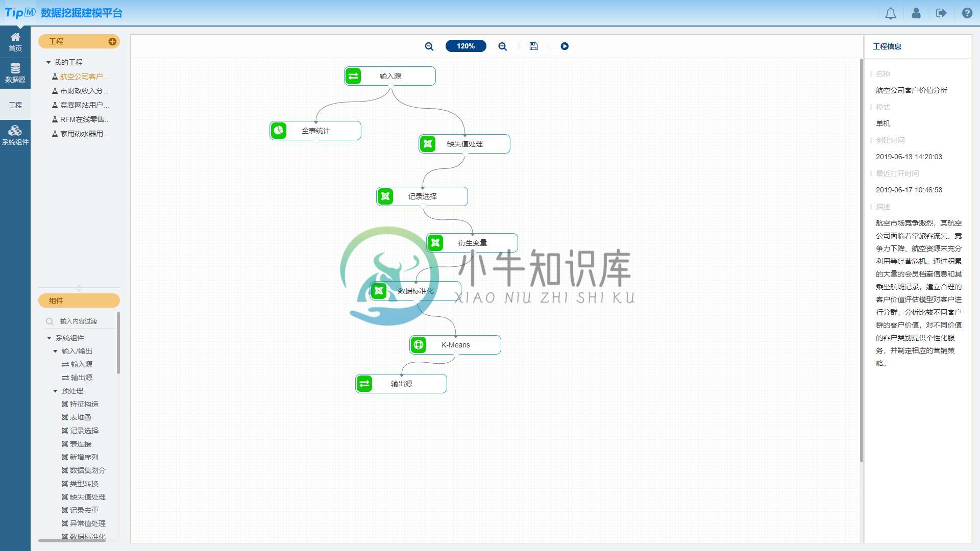The height and width of the screenshot is (551, 980).
Task: Select 异常值处理 component
Action: [x=84, y=523]
